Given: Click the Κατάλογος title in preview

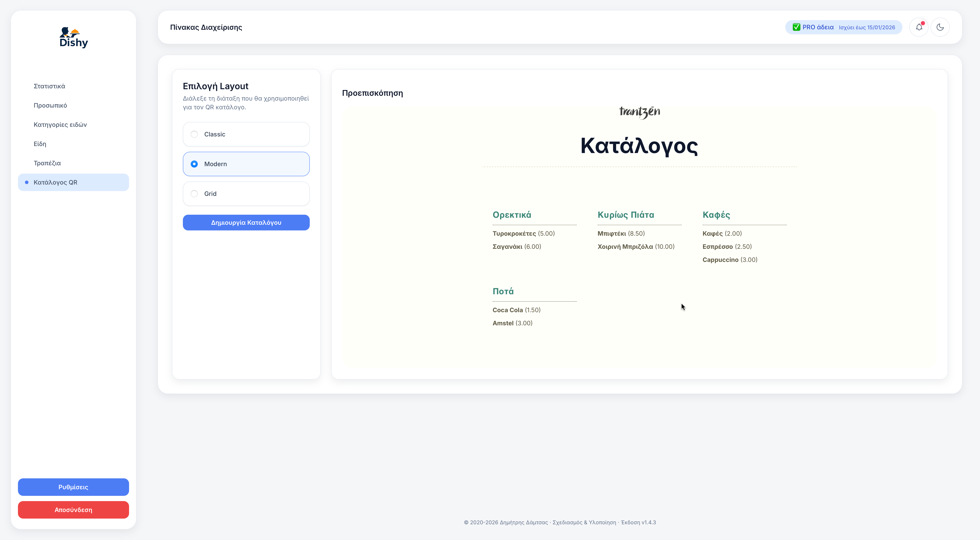Looking at the screenshot, I should click(x=639, y=146).
